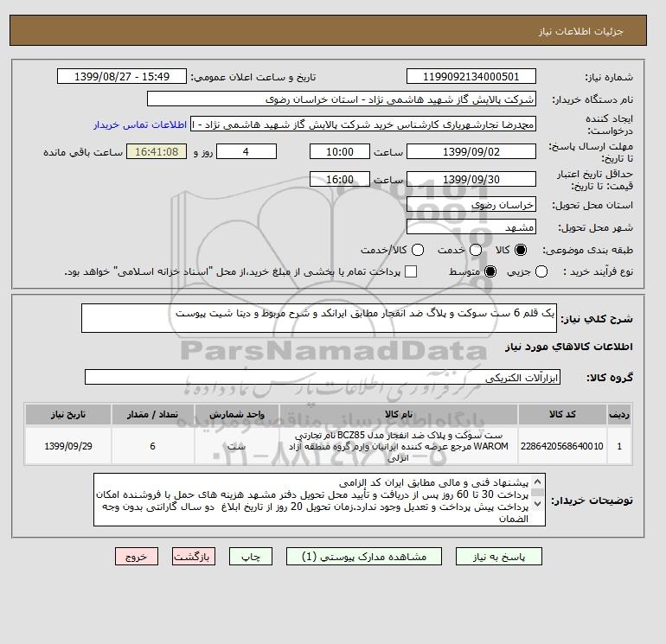Screen dimensions: 666x644
Task: Click the buyer notes scroll up arrow
Action: (537, 481)
